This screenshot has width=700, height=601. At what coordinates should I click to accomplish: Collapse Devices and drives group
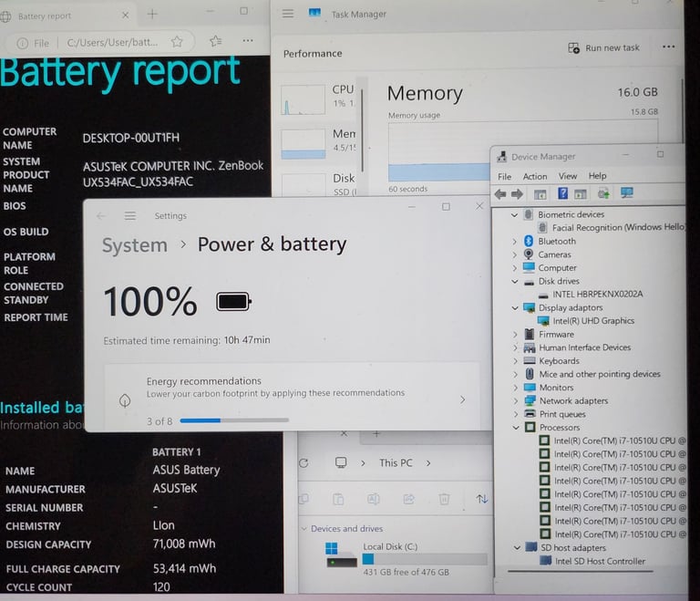click(x=304, y=529)
